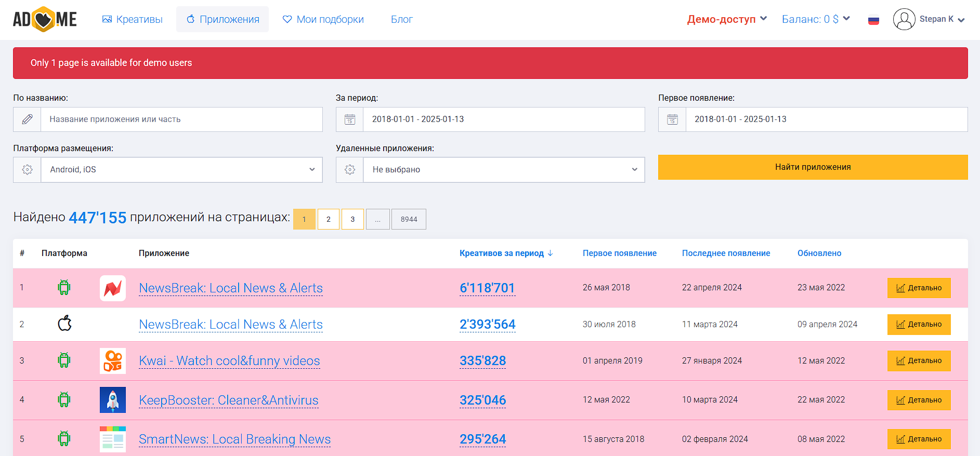Click the Android icon in SmartNews row

click(x=64, y=439)
